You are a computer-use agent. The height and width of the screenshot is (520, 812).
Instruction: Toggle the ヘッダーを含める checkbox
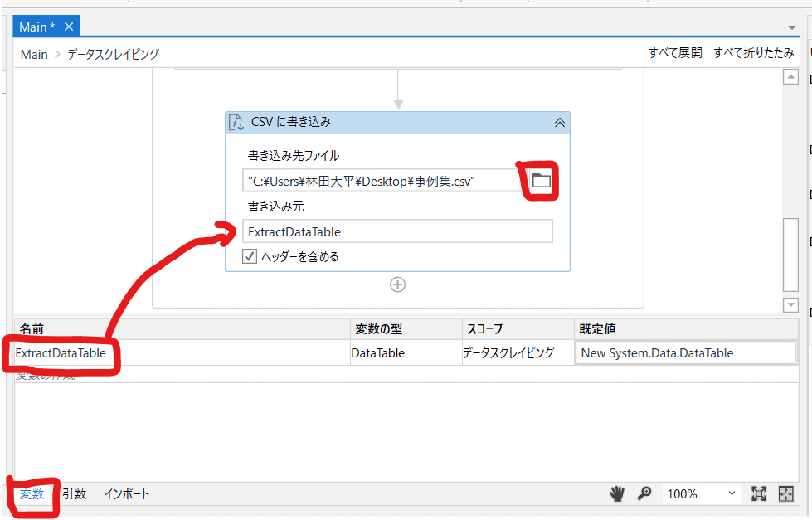250,256
